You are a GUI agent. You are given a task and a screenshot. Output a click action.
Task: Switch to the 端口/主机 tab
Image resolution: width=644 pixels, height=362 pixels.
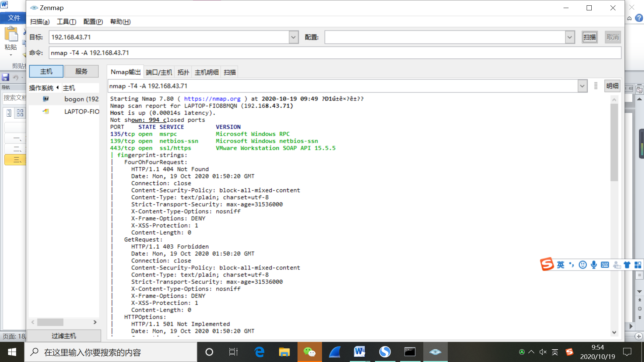[159, 72]
